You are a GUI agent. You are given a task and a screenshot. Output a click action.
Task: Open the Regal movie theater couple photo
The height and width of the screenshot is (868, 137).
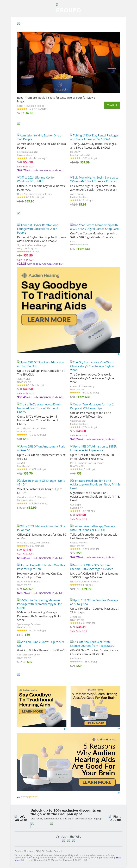pyautogui.click(x=68, y=62)
